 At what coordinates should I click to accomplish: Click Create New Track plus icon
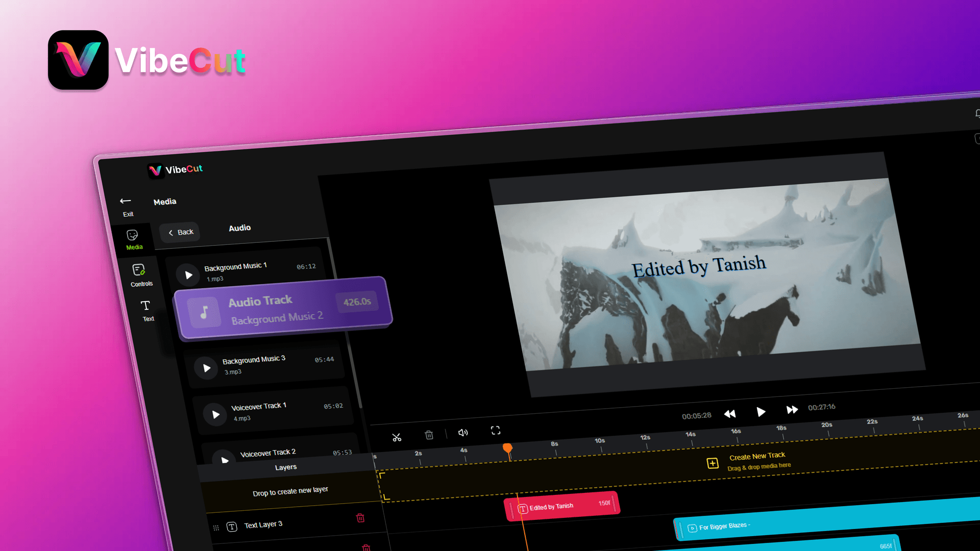point(713,463)
